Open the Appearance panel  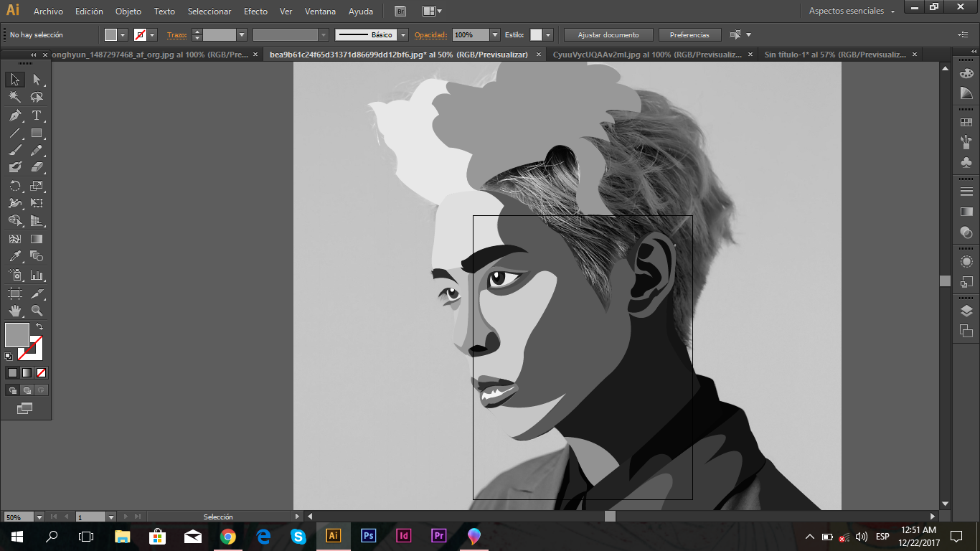966,261
